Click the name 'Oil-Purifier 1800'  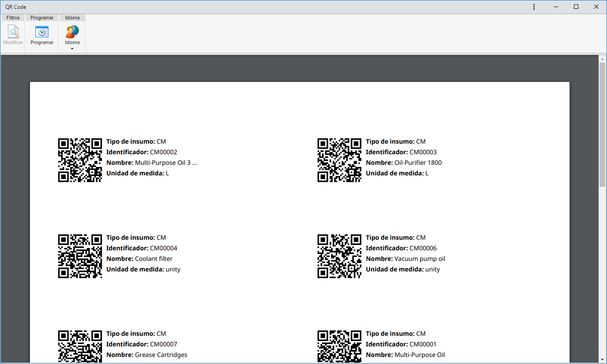[418, 163]
